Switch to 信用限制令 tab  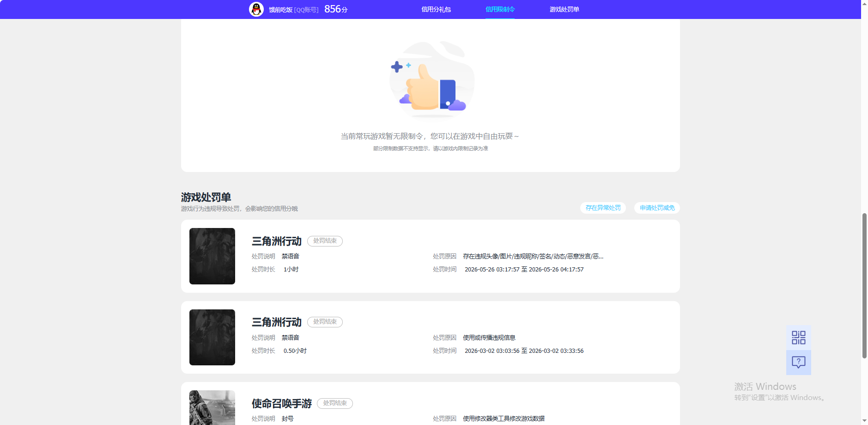(500, 9)
